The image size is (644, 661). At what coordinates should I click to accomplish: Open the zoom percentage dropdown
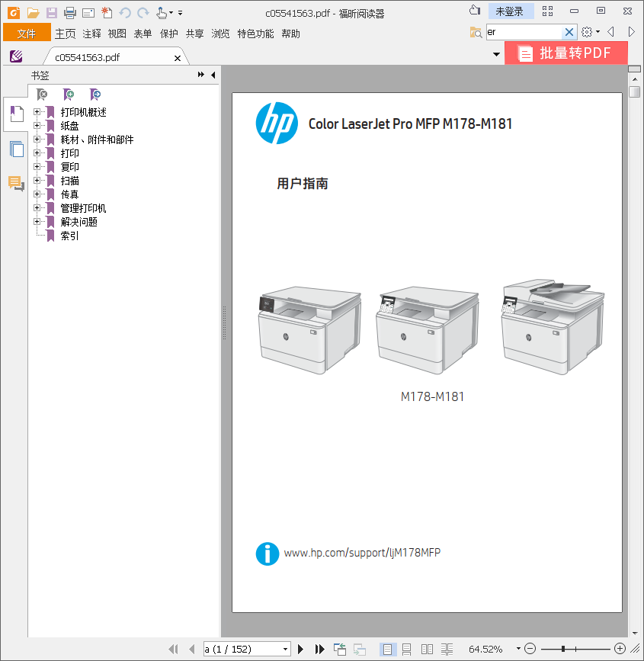[518, 649]
